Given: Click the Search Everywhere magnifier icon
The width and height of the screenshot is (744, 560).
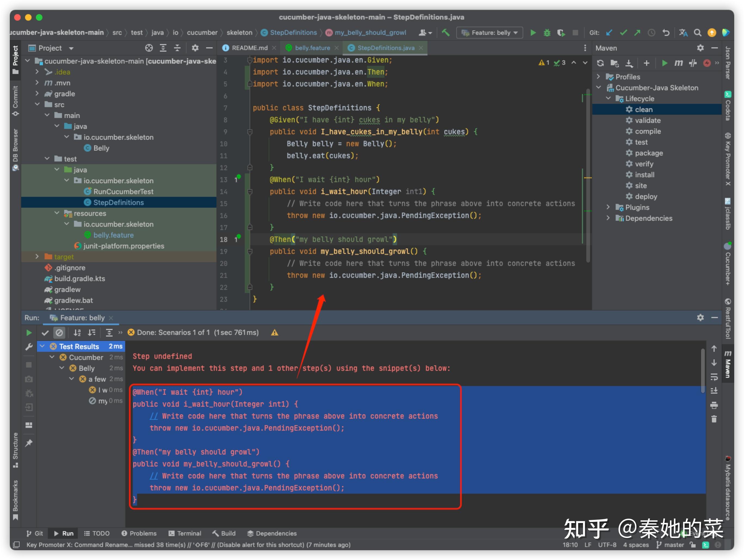Looking at the screenshot, I should pos(697,33).
